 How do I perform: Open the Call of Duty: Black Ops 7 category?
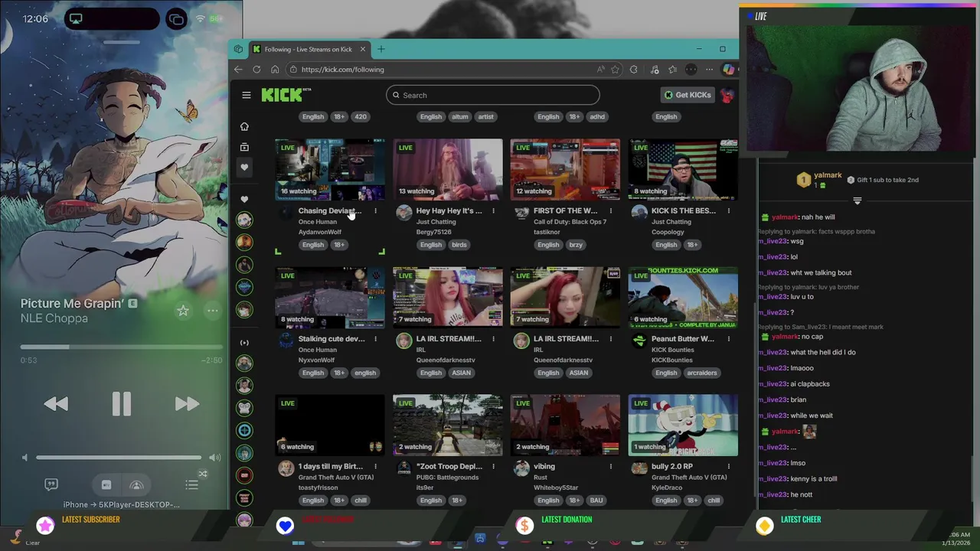coord(570,222)
